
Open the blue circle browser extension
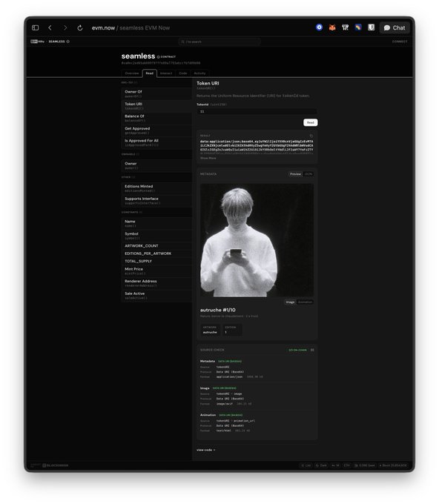coord(320,27)
